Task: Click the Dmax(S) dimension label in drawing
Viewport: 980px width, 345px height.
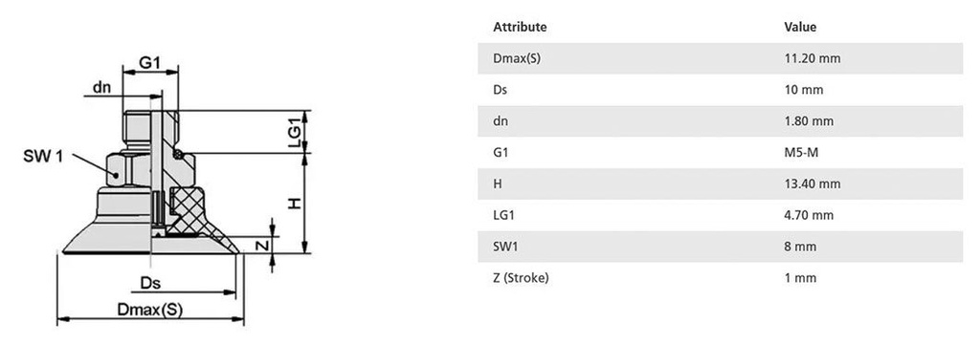Action: (150, 310)
